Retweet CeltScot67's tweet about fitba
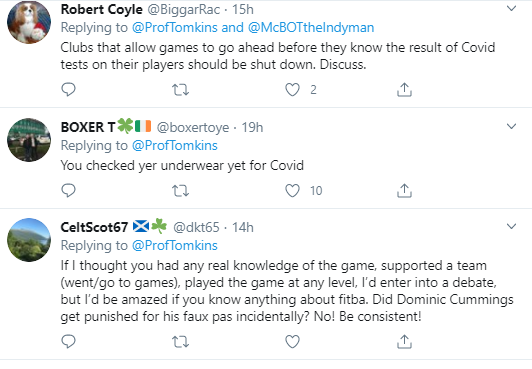The height and width of the screenshot is (369, 532). [x=180, y=342]
